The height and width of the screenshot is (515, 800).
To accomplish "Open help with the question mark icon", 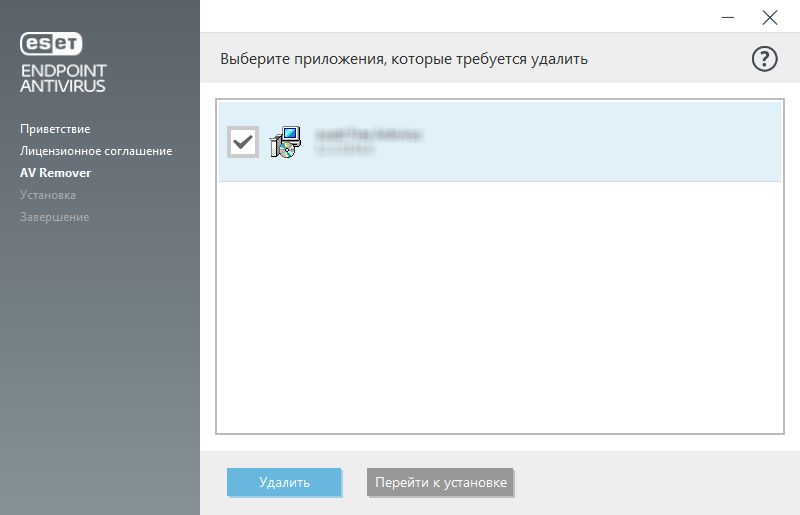I will click(764, 59).
